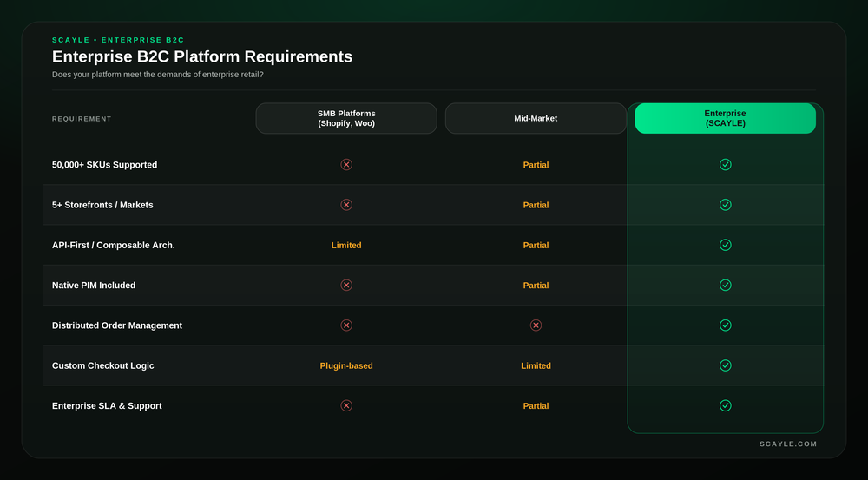The height and width of the screenshot is (480, 868).
Task: Click the 'API-First / Composable Arch.' row label
Action: click(x=114, y=246)
